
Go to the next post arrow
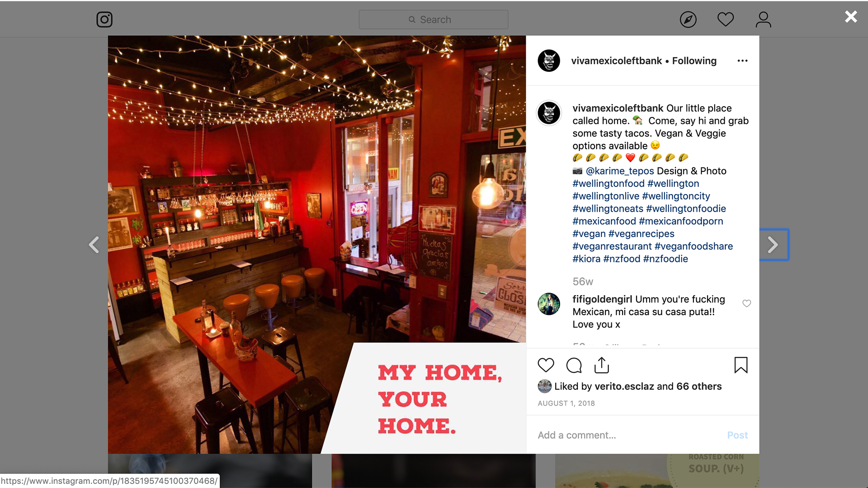(x=774, y=245)
